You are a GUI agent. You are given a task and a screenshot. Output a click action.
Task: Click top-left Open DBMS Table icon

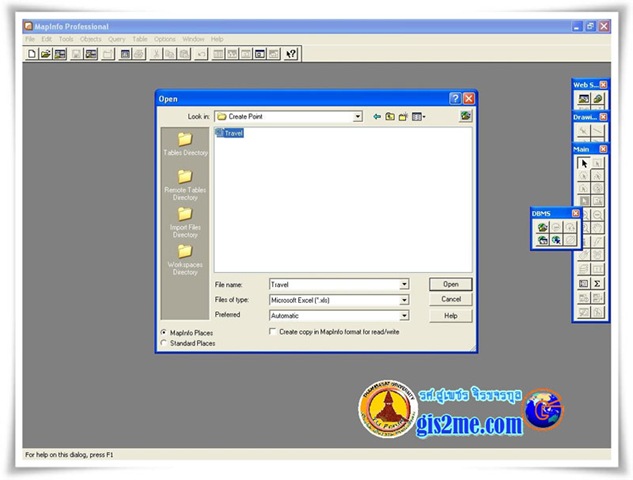point(543,227)
